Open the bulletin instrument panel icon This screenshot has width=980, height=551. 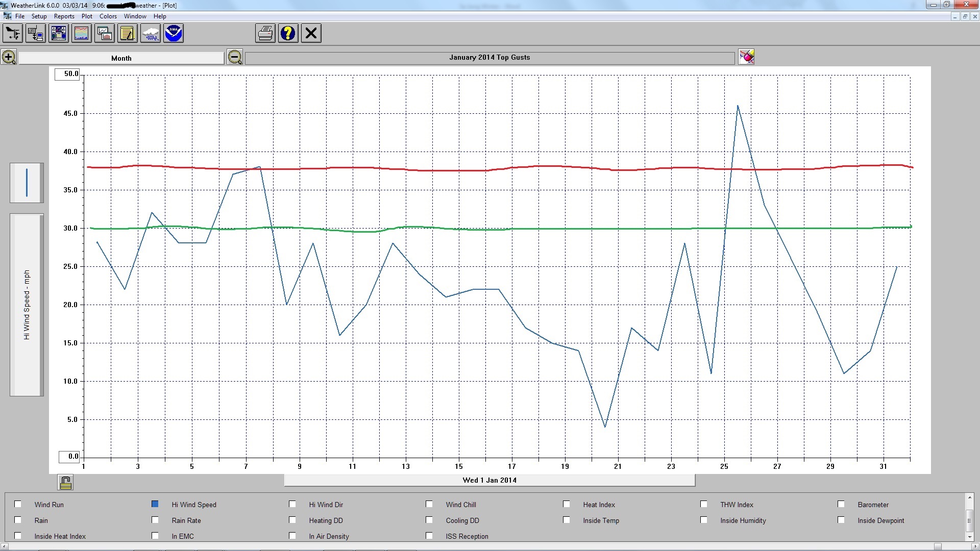click(x=59, y=34)
